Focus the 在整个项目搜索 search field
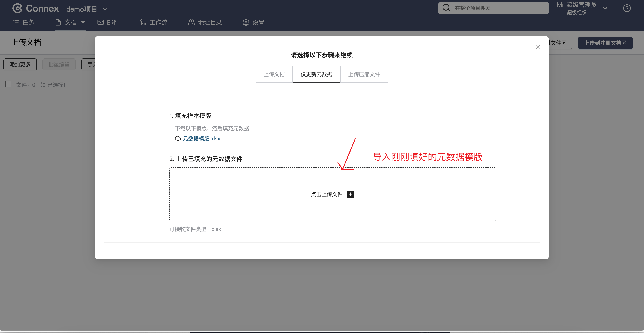Screen dimensions: 644x333 (498, 8)
